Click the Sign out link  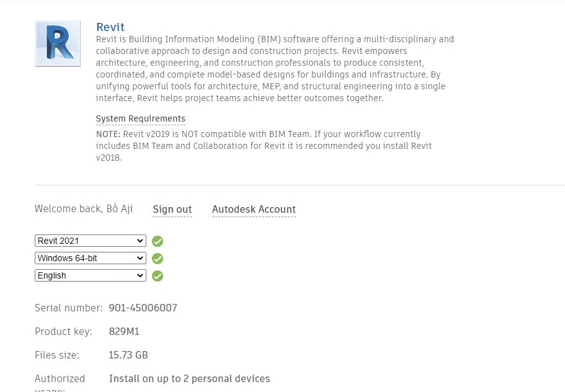[x=172, y=210]
